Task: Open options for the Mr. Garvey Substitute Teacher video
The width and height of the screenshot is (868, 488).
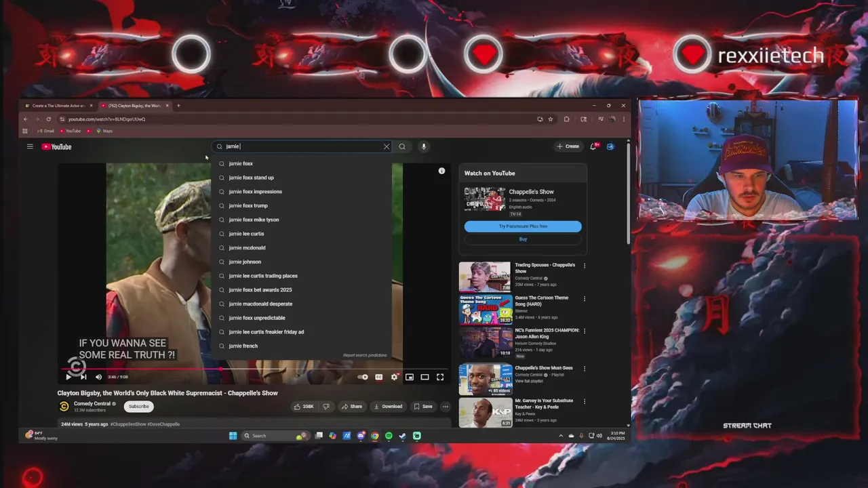Action: point(585,401)
